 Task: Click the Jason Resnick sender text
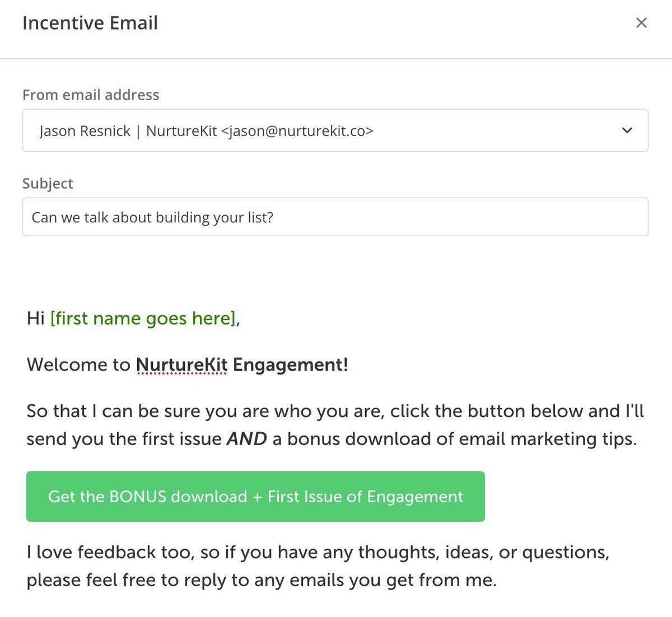click(x=85, y=131)
